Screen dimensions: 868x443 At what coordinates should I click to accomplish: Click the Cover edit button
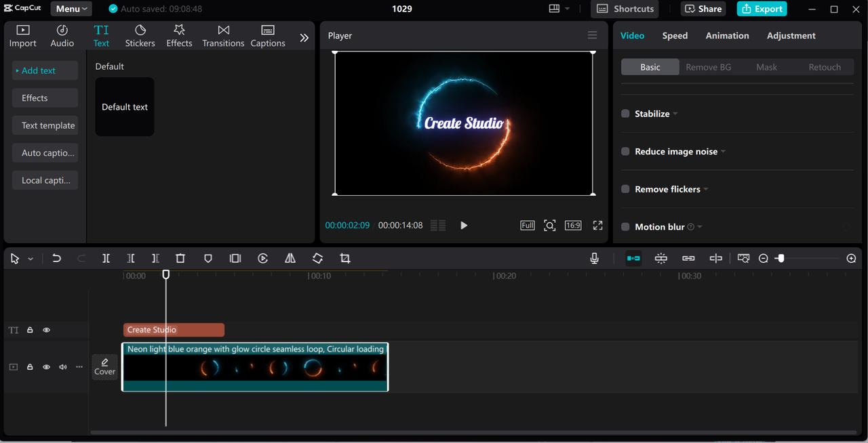tap(105, 367)
